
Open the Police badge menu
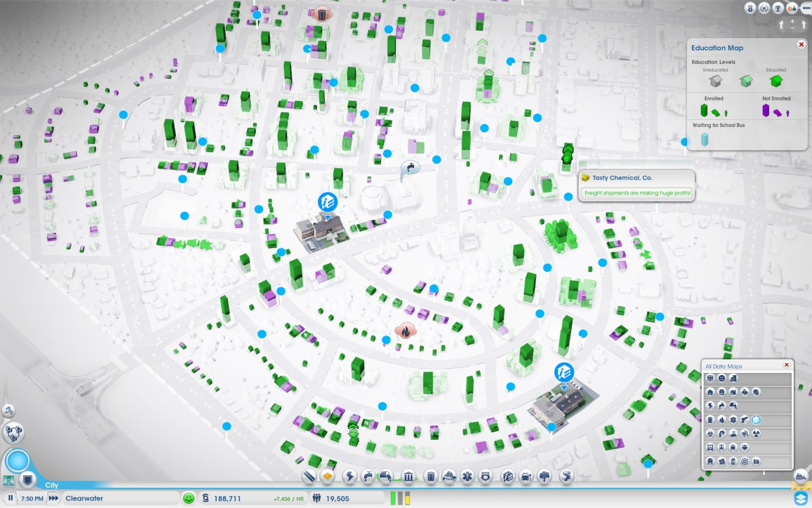click(485, 476)
